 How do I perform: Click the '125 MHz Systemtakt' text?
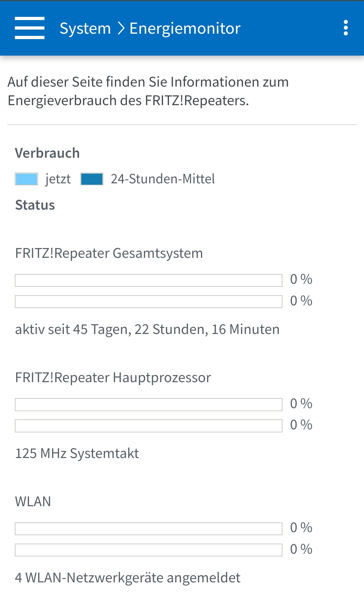(77, 453)
